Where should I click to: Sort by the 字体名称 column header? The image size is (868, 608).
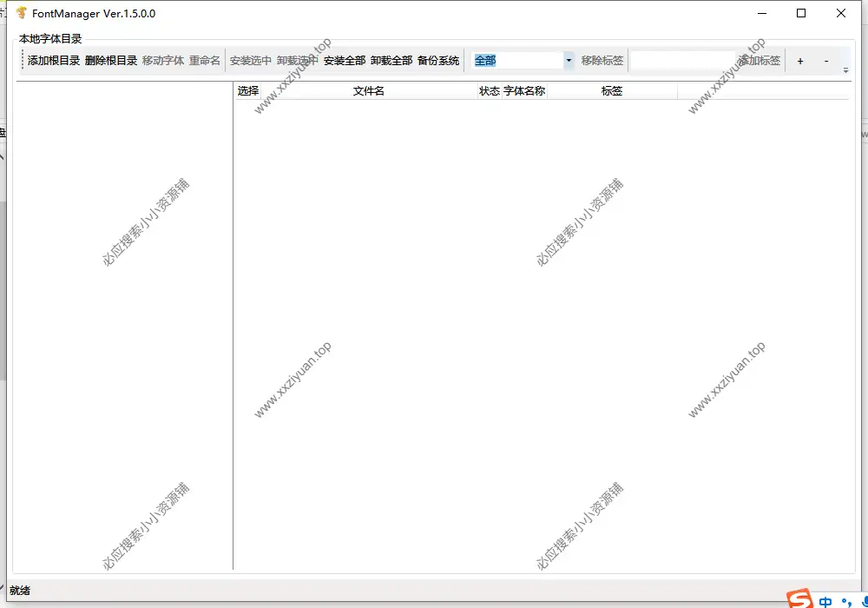pyautogui.click(x=524, y=91)
